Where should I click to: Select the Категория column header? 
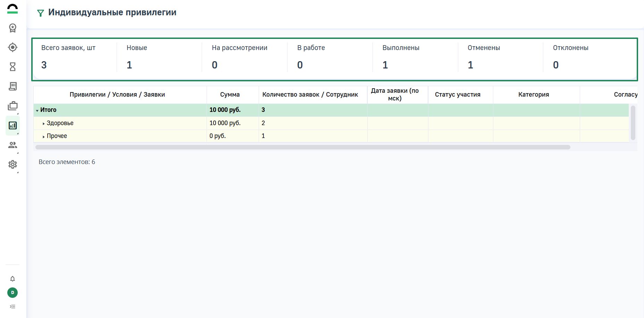(x=533, y=95)
